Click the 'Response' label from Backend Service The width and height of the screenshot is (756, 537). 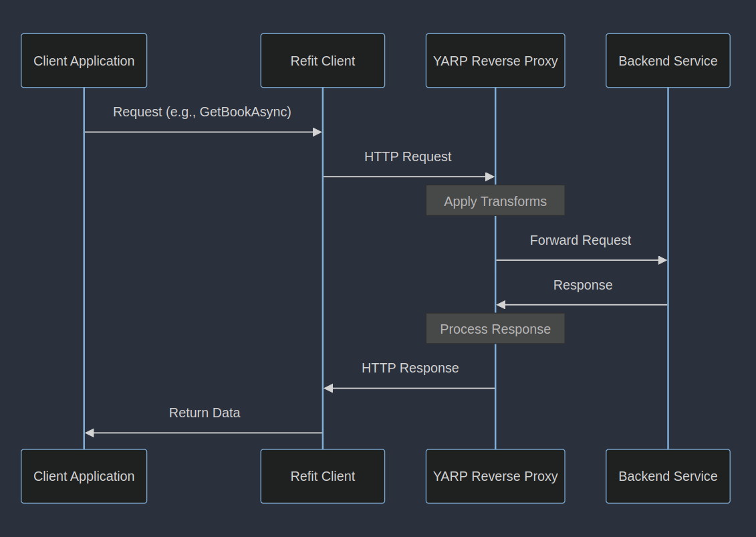pos(583,285)
